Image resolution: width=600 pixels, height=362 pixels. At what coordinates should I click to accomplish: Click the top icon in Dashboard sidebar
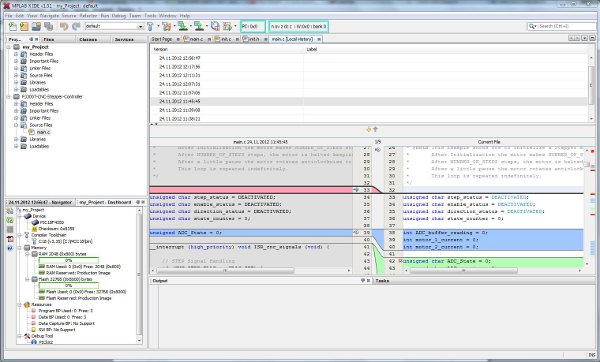(10, 211)
